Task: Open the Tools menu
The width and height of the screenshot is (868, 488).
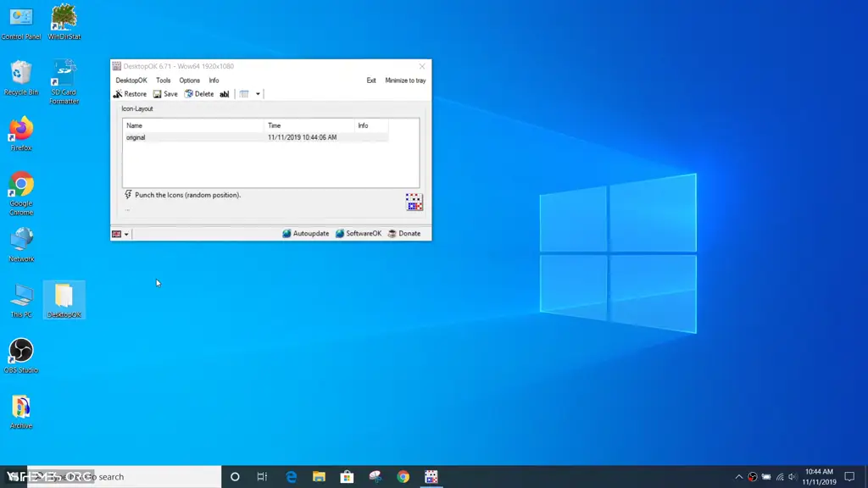Action: [163, 80]
